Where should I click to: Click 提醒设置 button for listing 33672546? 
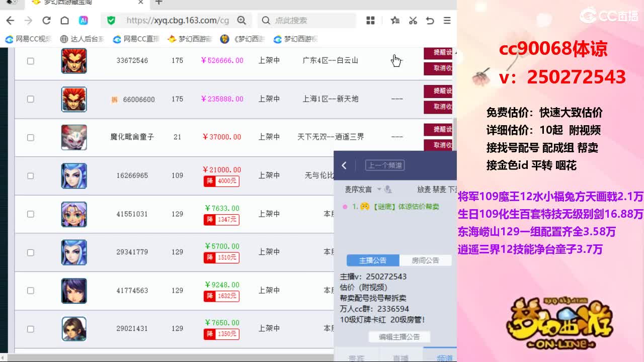point(438,53)
